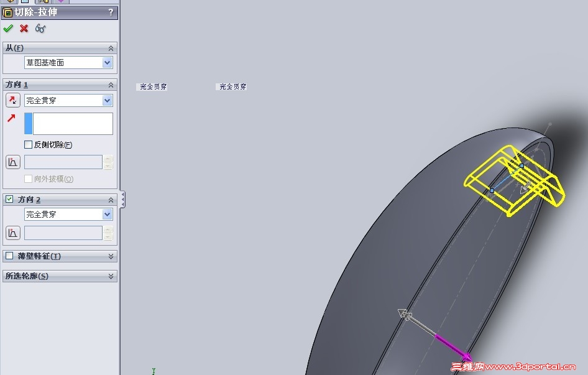Toggle the 向外拔模(O) checkbox

28,178
